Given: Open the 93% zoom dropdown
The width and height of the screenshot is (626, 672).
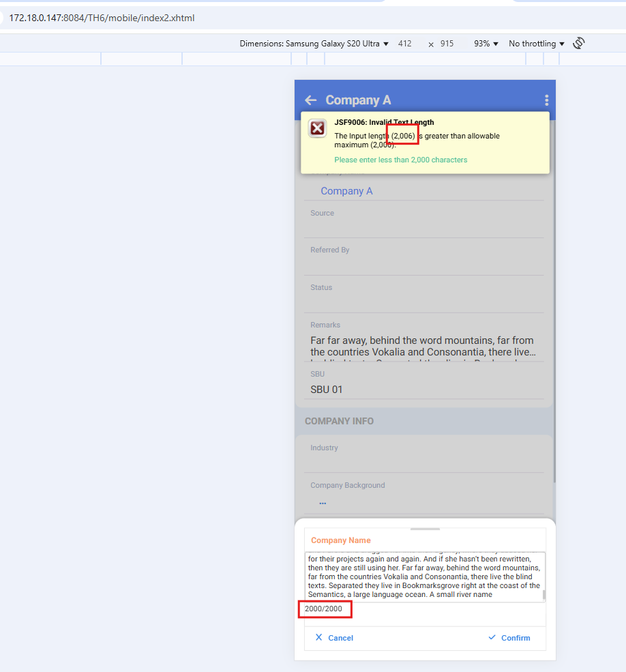Looking at the screenshot, I should pos(486,44).
